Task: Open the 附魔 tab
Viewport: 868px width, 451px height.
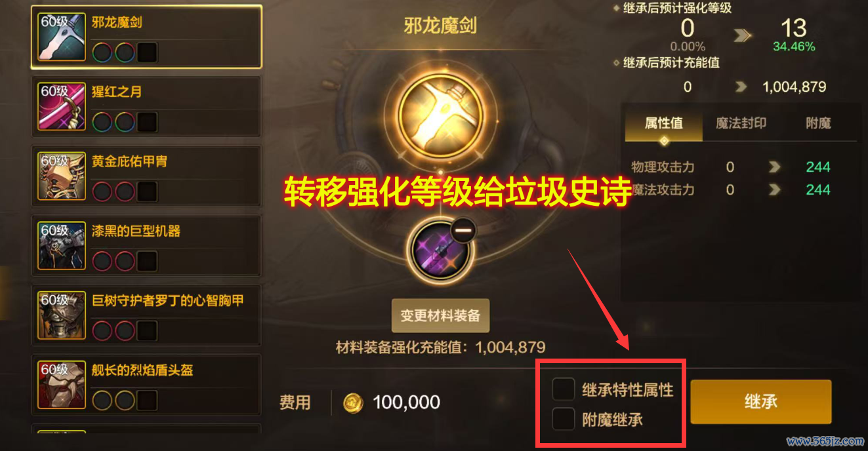Action: [x=818, y=123]
